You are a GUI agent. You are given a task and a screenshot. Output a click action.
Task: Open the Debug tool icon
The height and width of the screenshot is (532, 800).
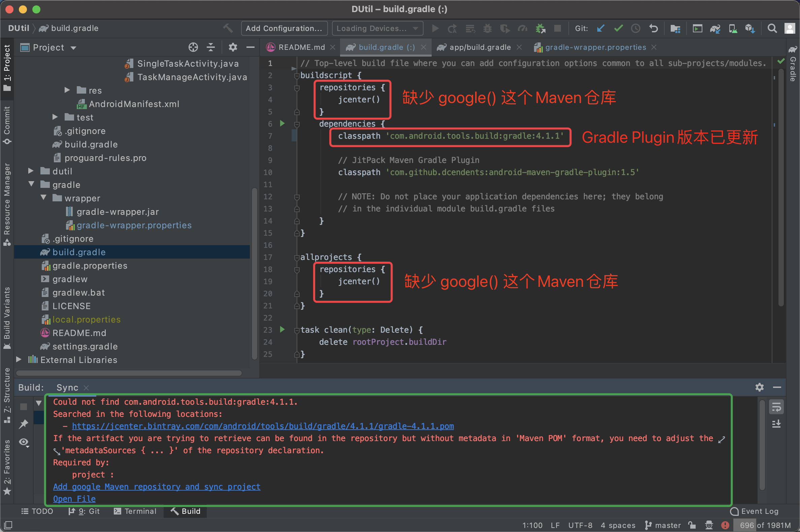[488, 28]
